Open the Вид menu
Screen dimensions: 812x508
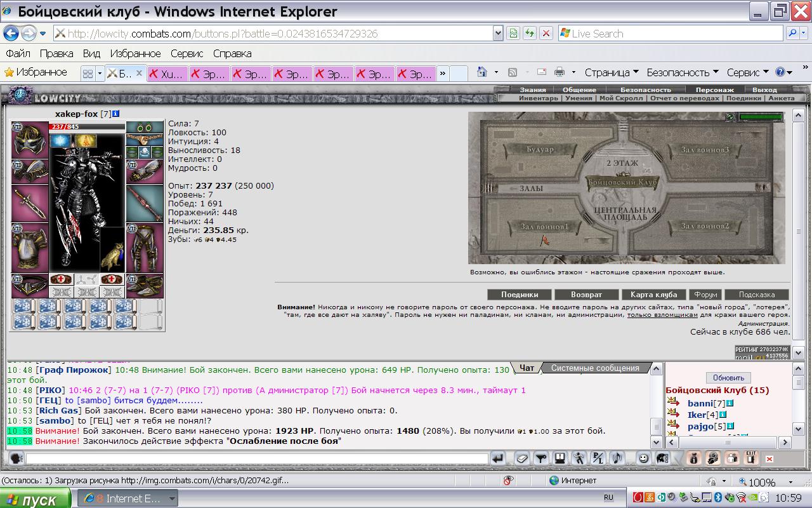pyautogui.click(x=91, y=53)
